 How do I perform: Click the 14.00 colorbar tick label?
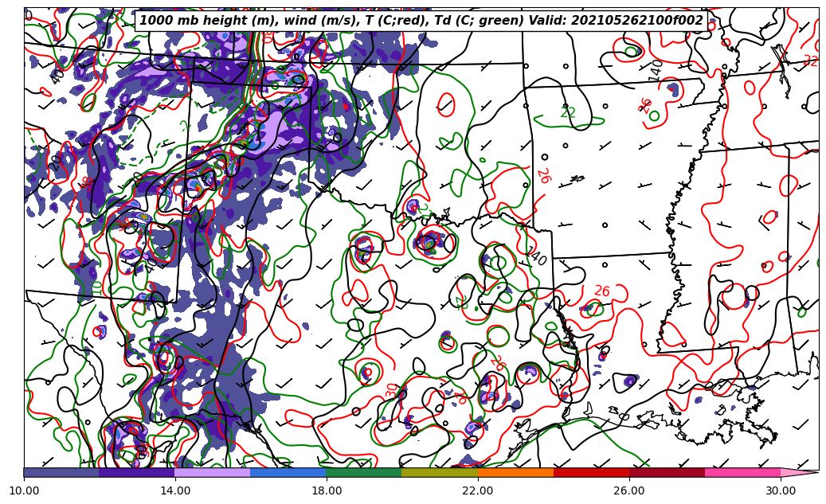175,490
